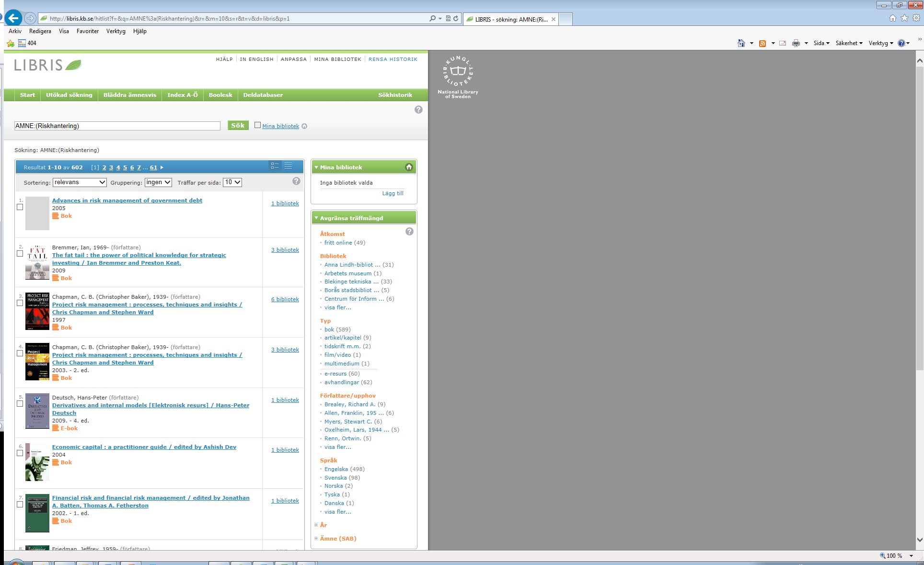Open the Säkerhet dropdown in command bar

click(849, 43)
